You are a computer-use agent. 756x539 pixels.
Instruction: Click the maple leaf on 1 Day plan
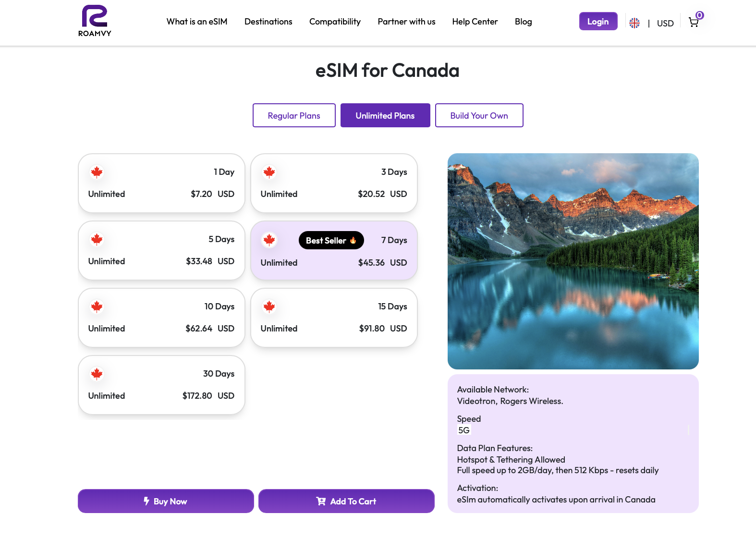[97, 172]
